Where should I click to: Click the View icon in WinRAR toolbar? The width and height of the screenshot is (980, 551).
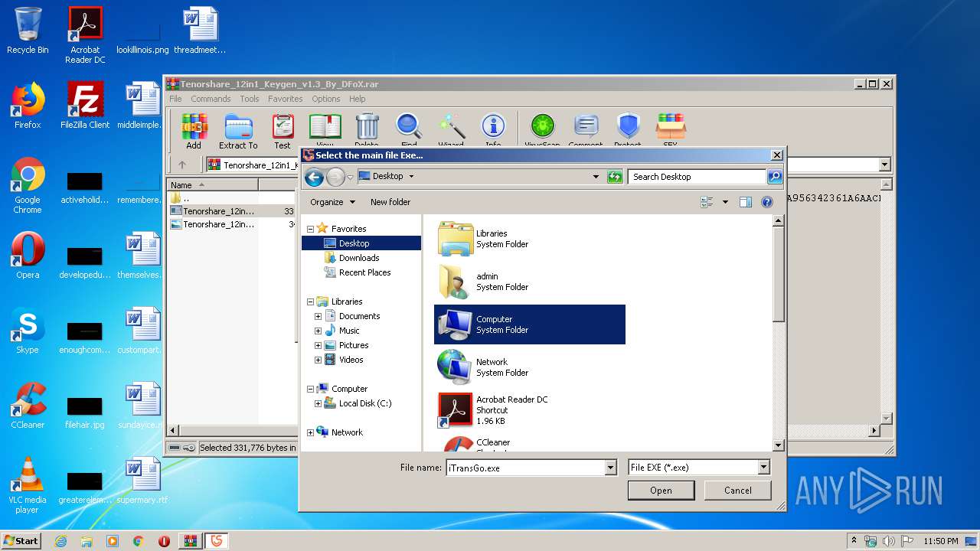click(x=325, y=131)
